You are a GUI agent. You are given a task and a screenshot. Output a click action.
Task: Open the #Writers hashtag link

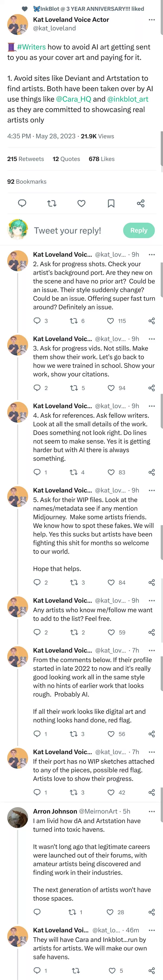click(31, 47)
